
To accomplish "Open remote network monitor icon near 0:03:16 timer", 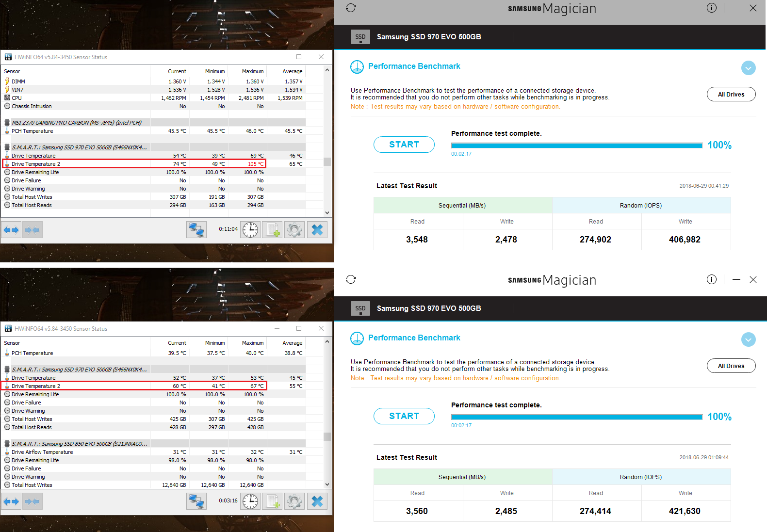I will tap(196, 501).
